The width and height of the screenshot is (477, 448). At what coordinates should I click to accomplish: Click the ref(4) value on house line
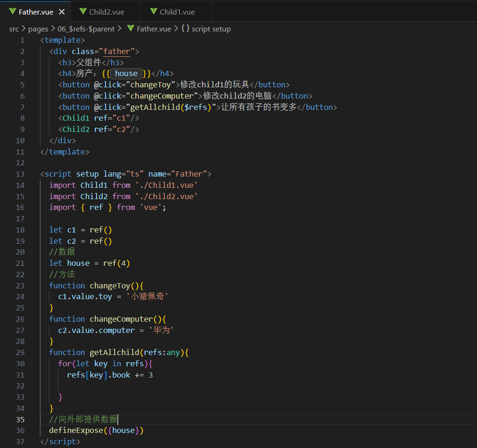[116, 263]
